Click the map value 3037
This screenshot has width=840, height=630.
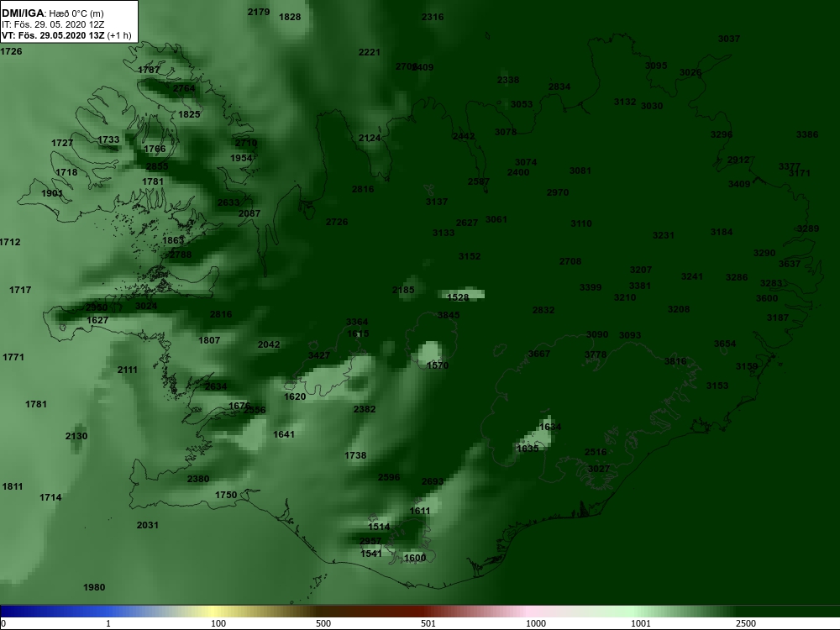pos(729,39)
